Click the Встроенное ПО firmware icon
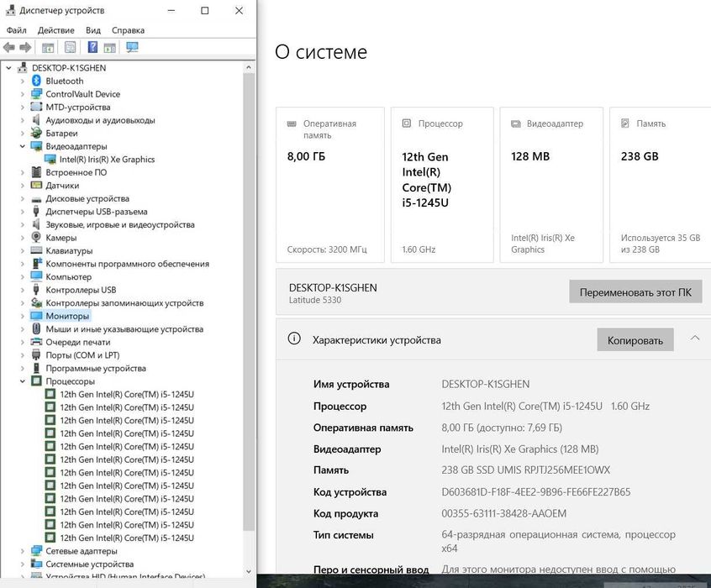This screenshot has width=711, height=588. coord(36,172)
